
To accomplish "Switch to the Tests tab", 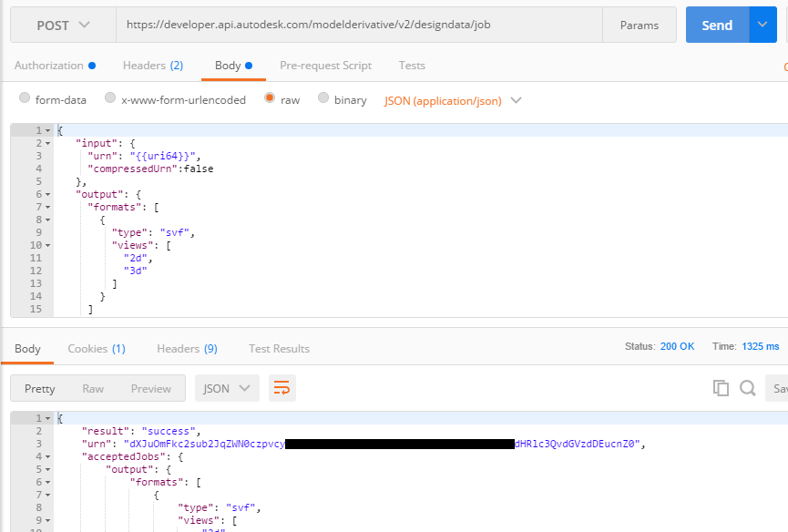I will pos(411,65).
